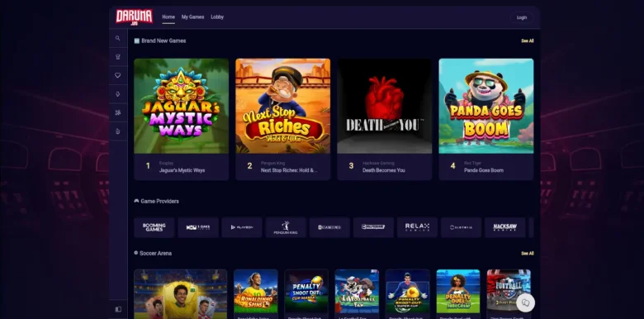Open the Slotmill provider logo
The width and height of the screenshot is (644, 319).
coord(462,227)
